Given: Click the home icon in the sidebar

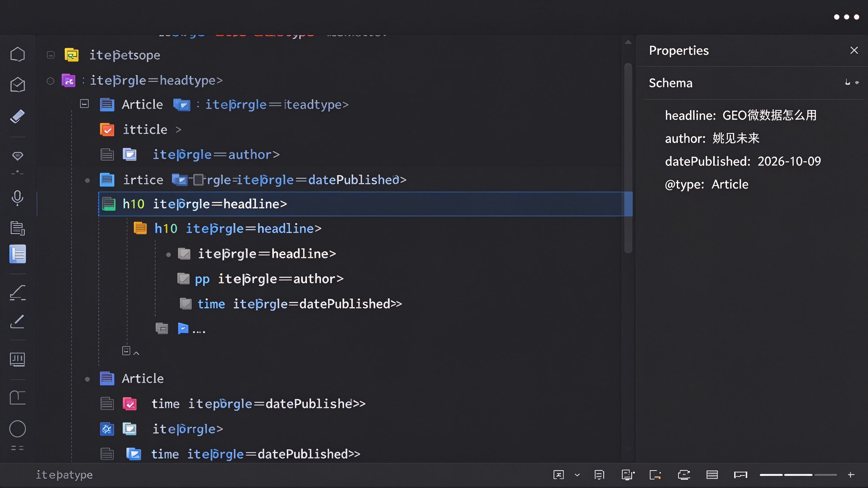Looking at the screenshot, I should click(17, 54).
